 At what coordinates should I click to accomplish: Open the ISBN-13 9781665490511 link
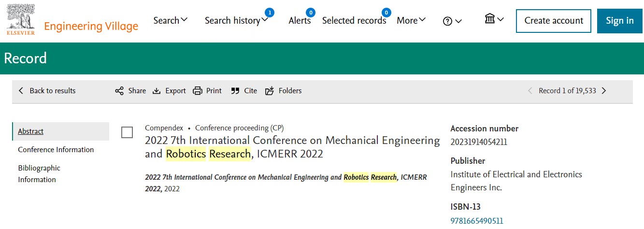point(477,221)
